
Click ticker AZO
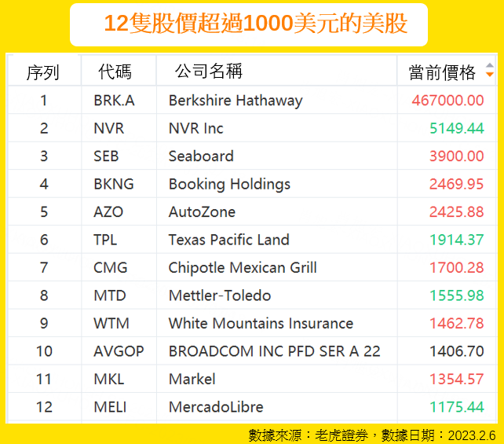point(108,212)
